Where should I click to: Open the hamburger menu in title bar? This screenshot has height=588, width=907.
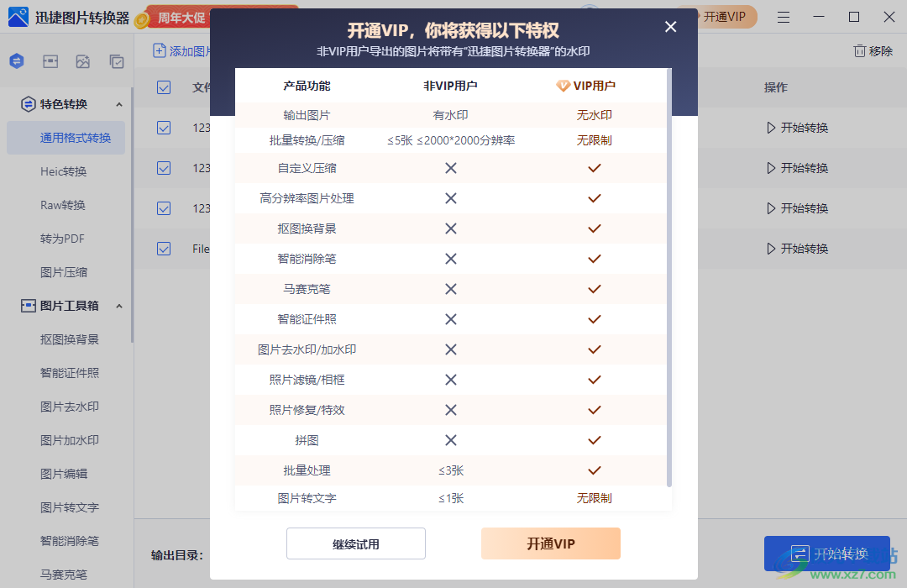(784, 18)
